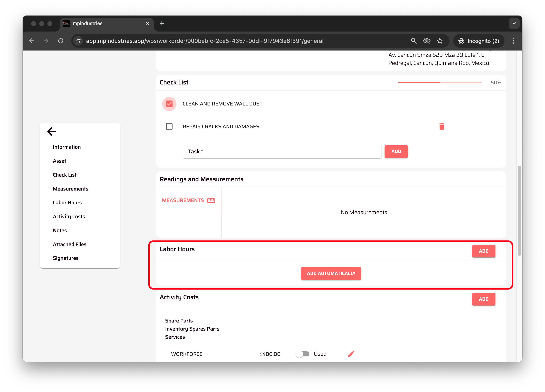Click the Add button in Activity Costs
Screen dimensions: 545x392
pos(484,299)
